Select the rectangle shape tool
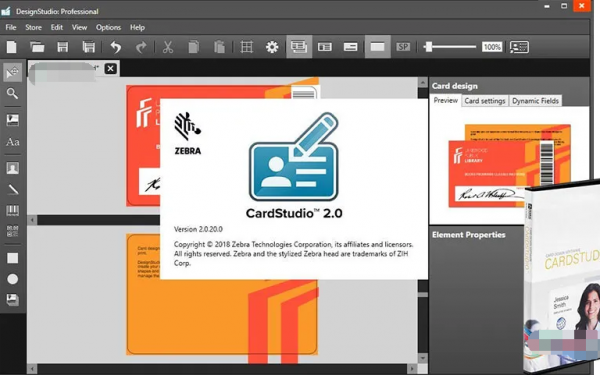Image resolution: width=600 pixels, height=375 pixels. click(x=13, y=258)
